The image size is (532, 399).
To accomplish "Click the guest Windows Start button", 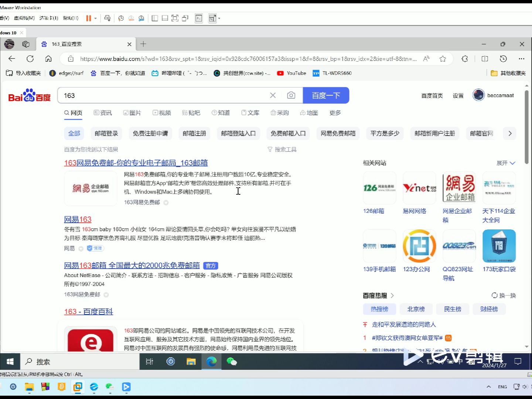I will click(x=10, y=362).
